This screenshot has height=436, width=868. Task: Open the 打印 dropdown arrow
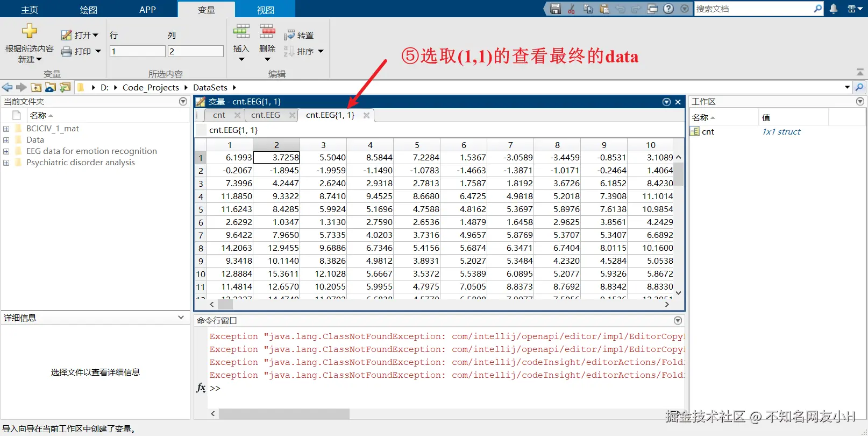(x=98, y=51)
